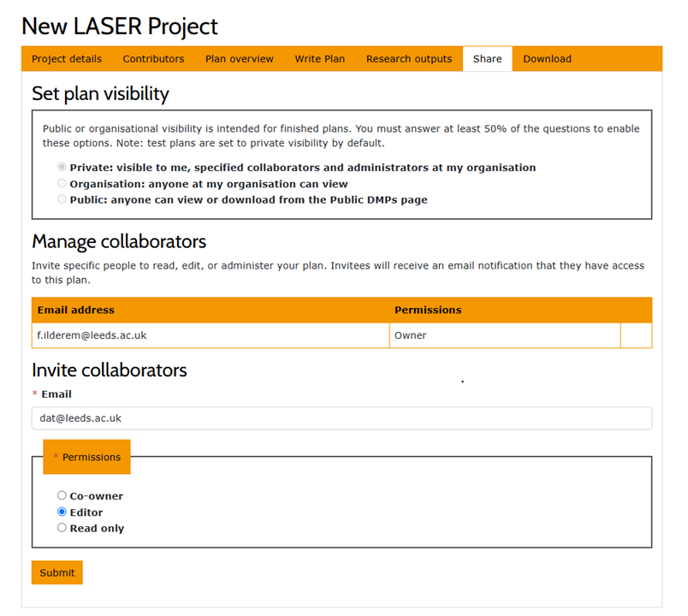Open the Write Plan tab
Image resolution: width=688 pixels, height=616 pixels.
pos(320,59)
